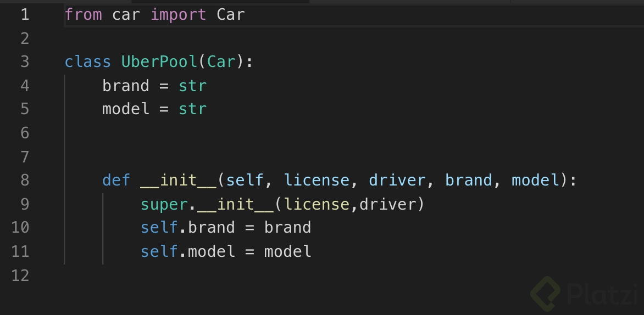
Task: Click the 'from' keyword on line 1
Action: pyautogui.click(x=84, y=15)
